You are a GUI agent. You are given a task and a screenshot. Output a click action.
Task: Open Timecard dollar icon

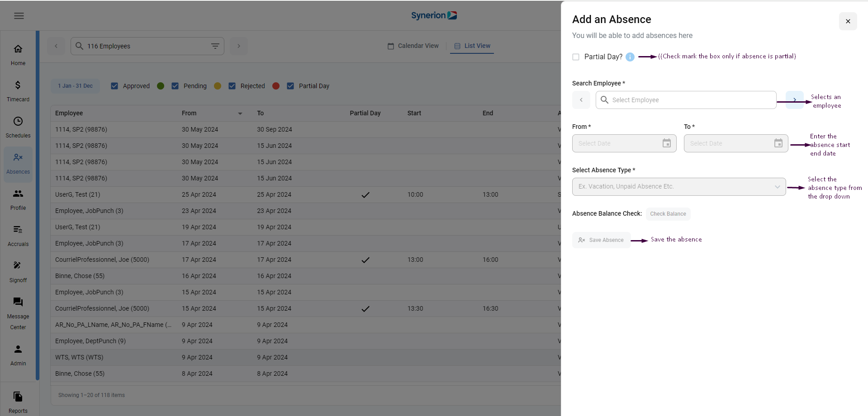(18, 85)
